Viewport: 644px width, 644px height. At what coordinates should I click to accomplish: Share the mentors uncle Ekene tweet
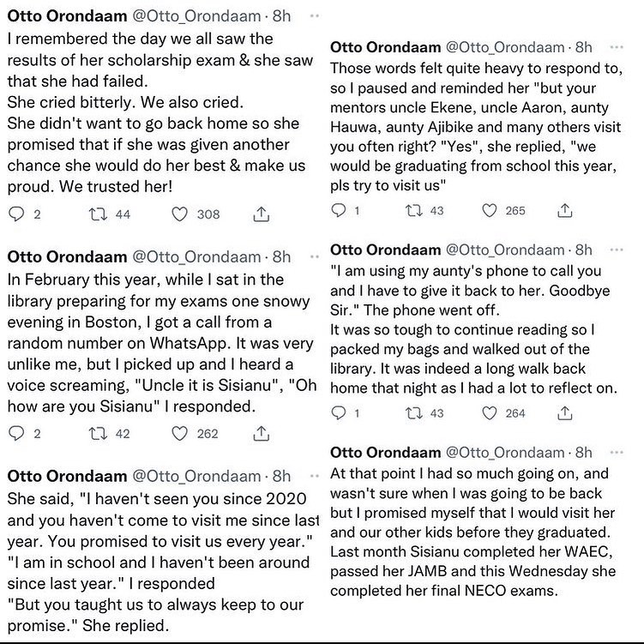tap(565, 210)
